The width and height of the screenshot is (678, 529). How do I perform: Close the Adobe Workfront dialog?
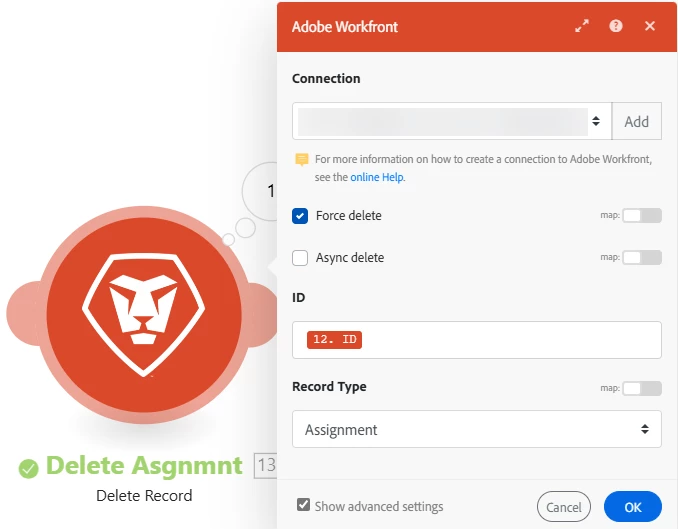tap(649, 26)
